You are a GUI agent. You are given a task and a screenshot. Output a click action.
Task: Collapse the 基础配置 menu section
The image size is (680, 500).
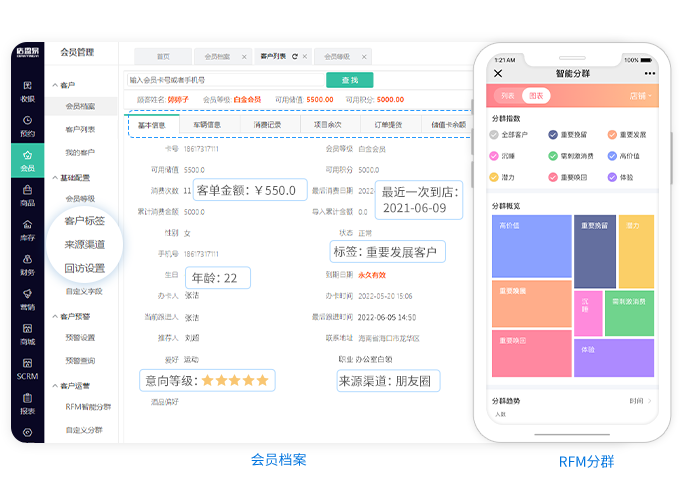(55, 177)
